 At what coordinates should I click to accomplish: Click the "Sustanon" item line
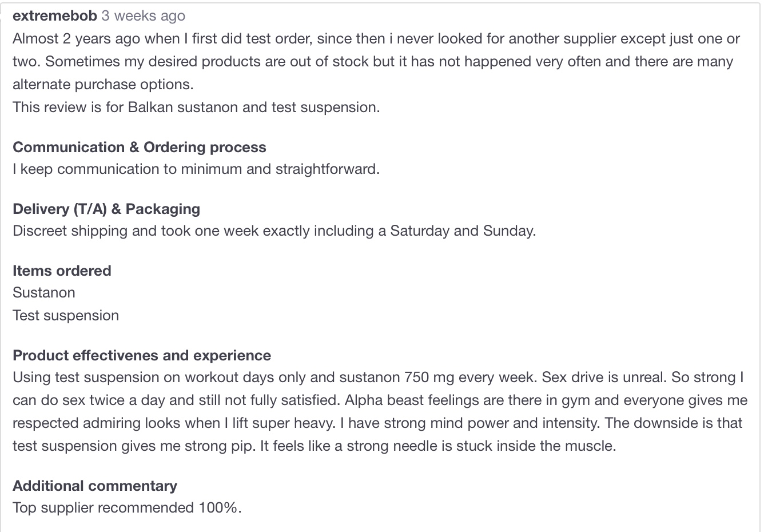[44, 292]
